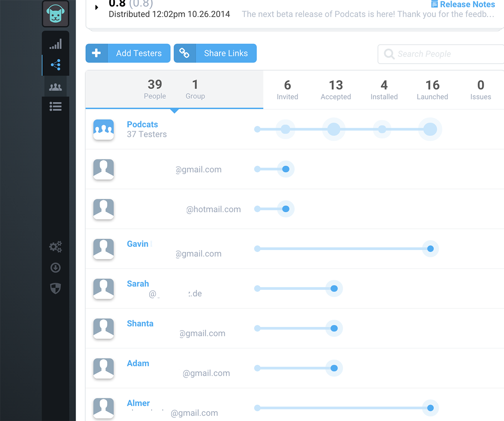Image resolution: width=504 pixels, height=421 pixels.
Task: Filter by 0 Issues
Action: click(x=481, y=90)
